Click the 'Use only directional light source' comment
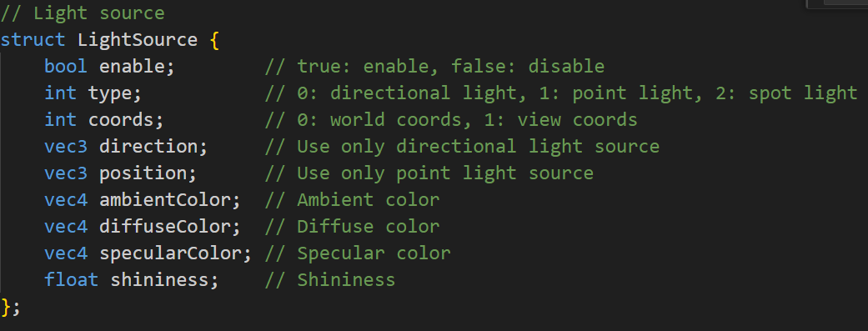 (x=479, y=147)
